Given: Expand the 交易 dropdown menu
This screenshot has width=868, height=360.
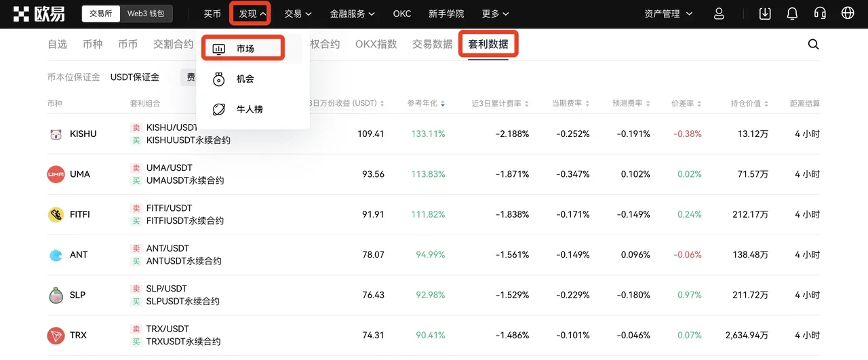Looking at the screenshot, I should (x=298, y=14).
